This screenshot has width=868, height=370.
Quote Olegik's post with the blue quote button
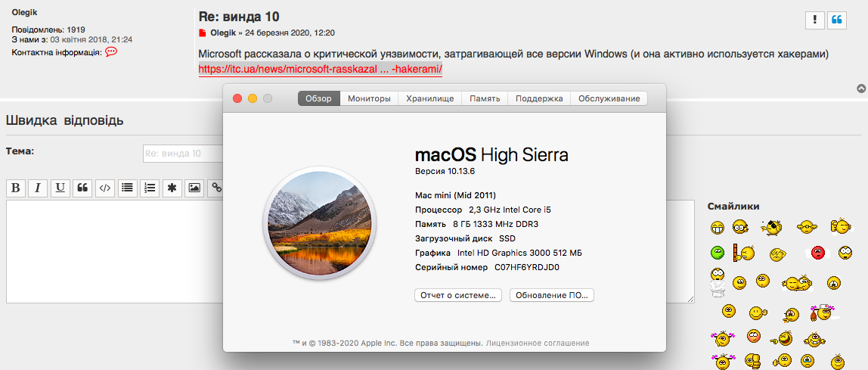click(837, 20)
